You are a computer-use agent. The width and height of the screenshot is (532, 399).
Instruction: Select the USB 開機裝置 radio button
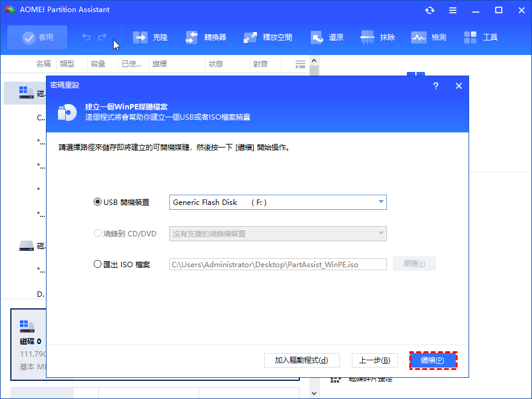98,203
